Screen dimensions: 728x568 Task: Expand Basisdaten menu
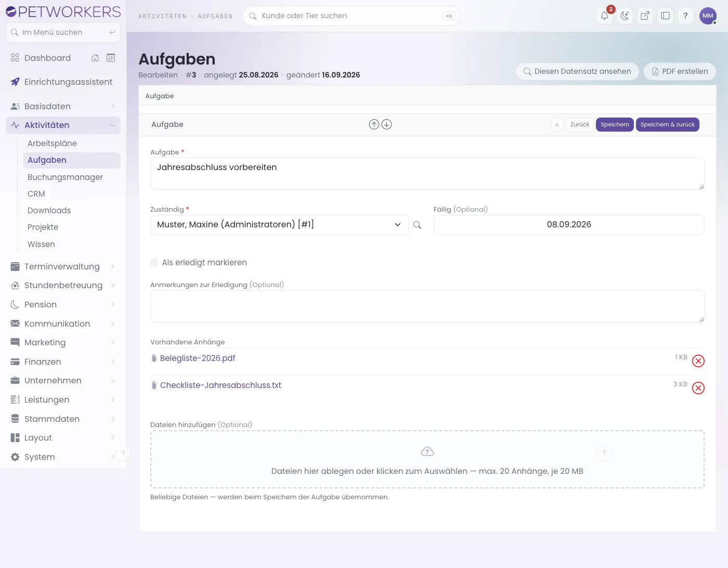tap(63, 106)
